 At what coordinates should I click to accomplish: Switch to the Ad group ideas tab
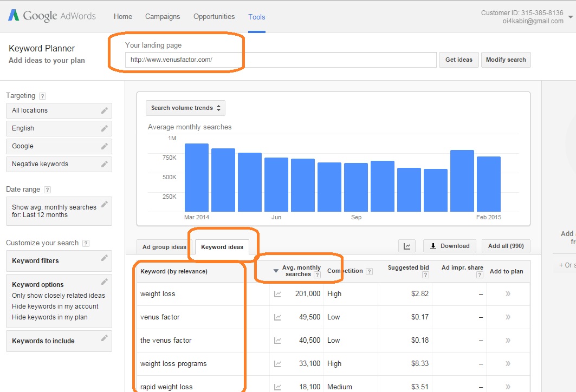[164, 247]
